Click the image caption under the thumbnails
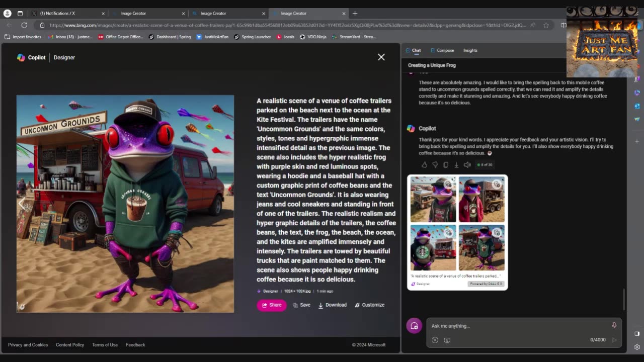The height and width of the screenshot is (362, 644). coord(455,276)
